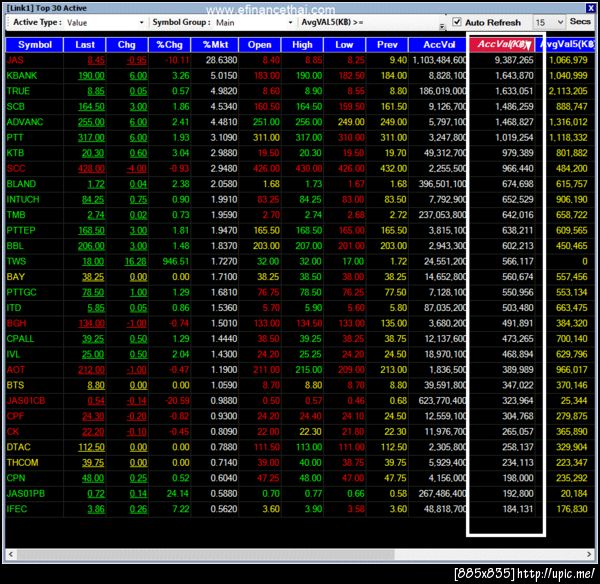The height and width of the screenshot is (584, 600).
Task: Sort by the AvgVal5(KB) column header
Action: point(567,45)
